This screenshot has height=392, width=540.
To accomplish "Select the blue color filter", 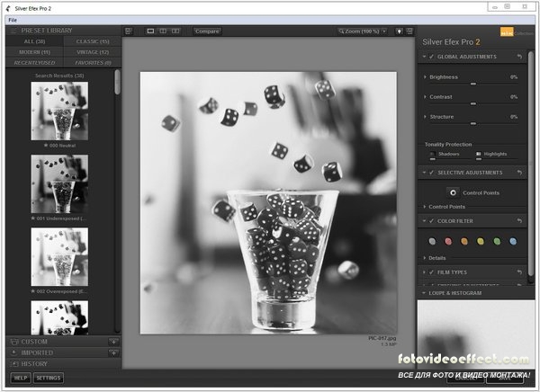I will [513, 241].
